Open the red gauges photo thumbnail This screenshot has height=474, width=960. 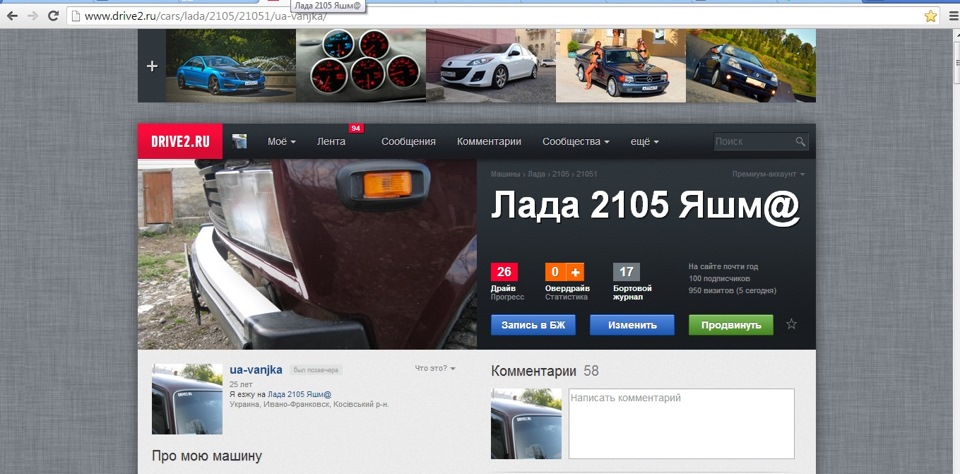pyautogui.click(x=361, y=66)
